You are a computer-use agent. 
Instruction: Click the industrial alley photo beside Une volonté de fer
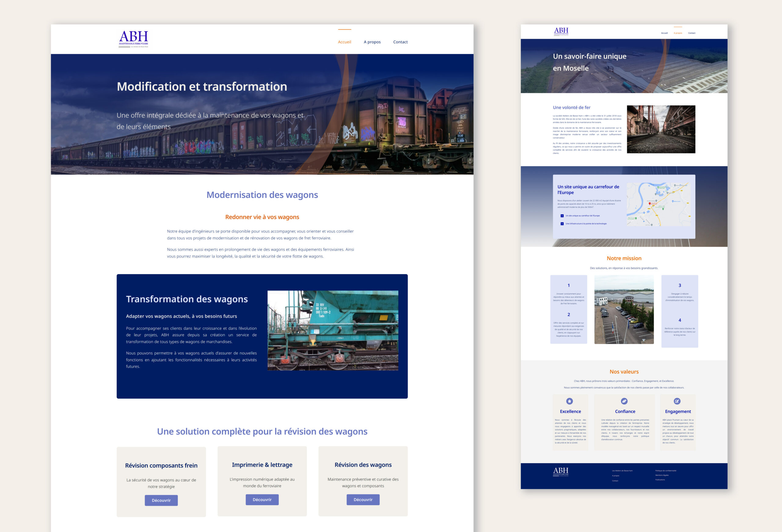[661, 129]
